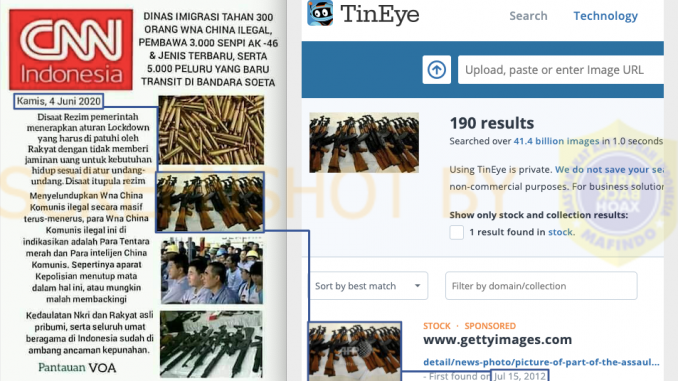Click the bullets photo in the article
This screenshot has height=381, width=678.
[x=211, y=130]
